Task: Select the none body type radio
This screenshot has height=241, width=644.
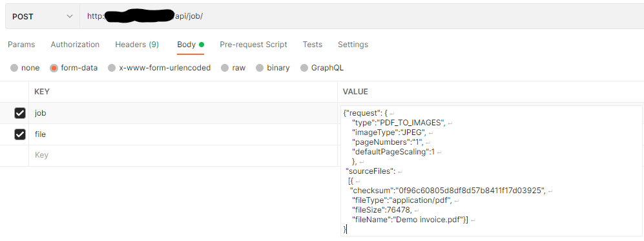Action: click(x=14, y=68)
